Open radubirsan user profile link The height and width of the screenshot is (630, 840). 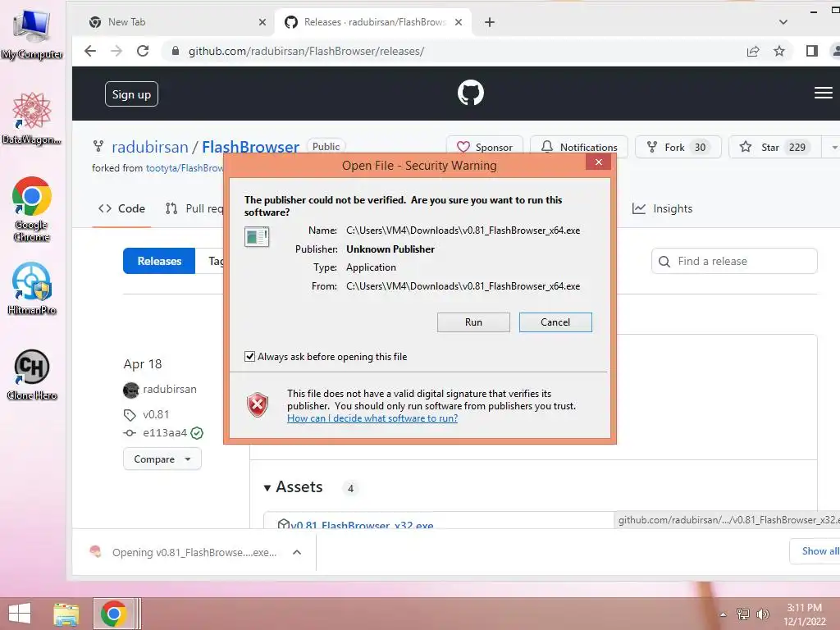[149, 147]
